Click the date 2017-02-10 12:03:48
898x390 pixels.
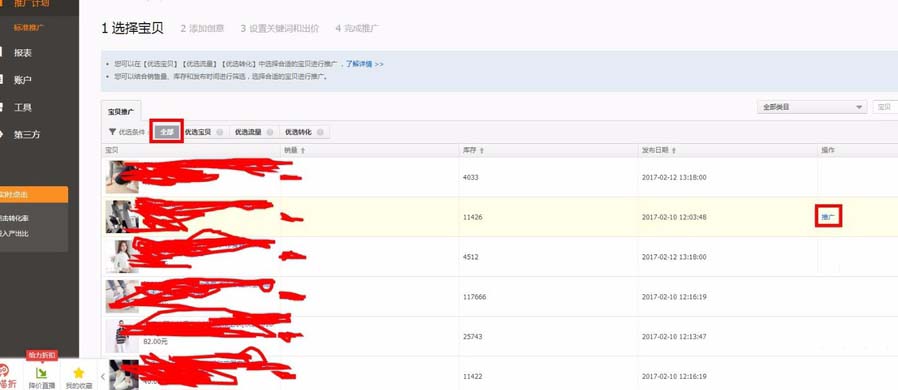click(x=674, y=218)
